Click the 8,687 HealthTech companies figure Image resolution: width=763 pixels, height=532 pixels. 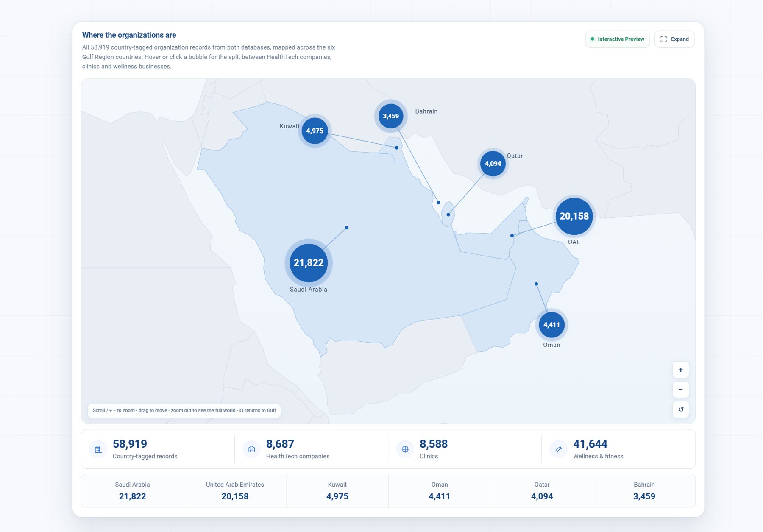point(280,444)
